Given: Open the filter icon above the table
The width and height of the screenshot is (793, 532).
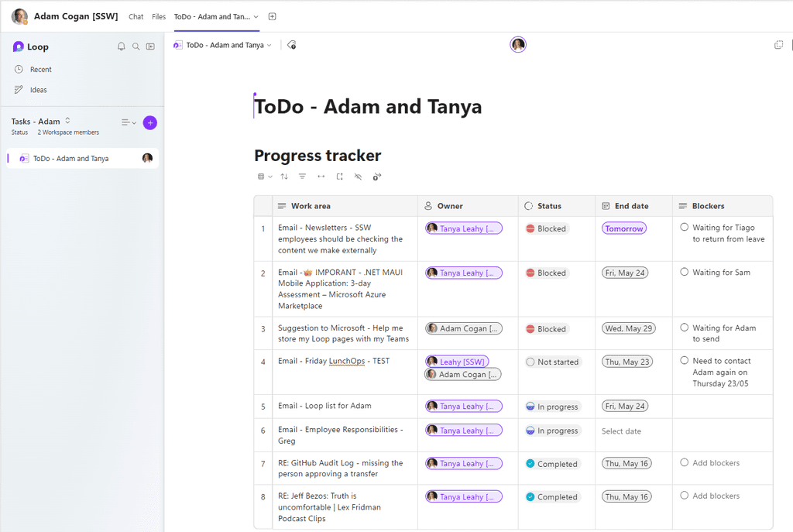Looking at the screenshot, I should (302, 177).
